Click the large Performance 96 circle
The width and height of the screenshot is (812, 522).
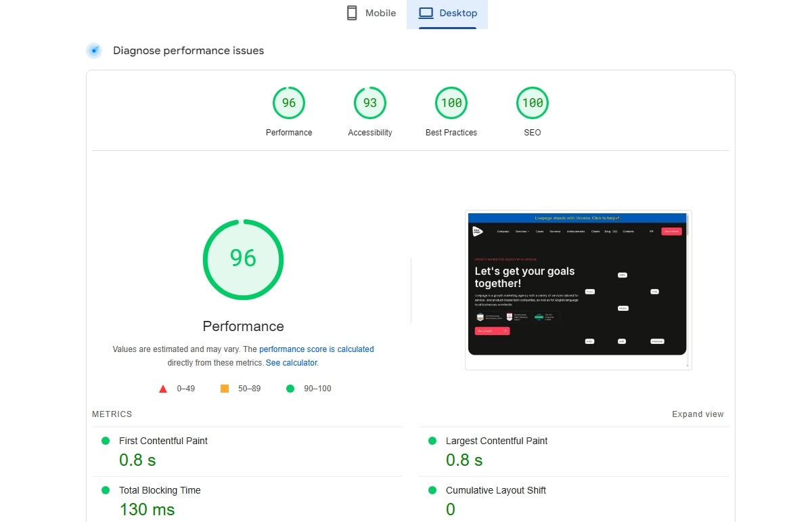(243, 259)
